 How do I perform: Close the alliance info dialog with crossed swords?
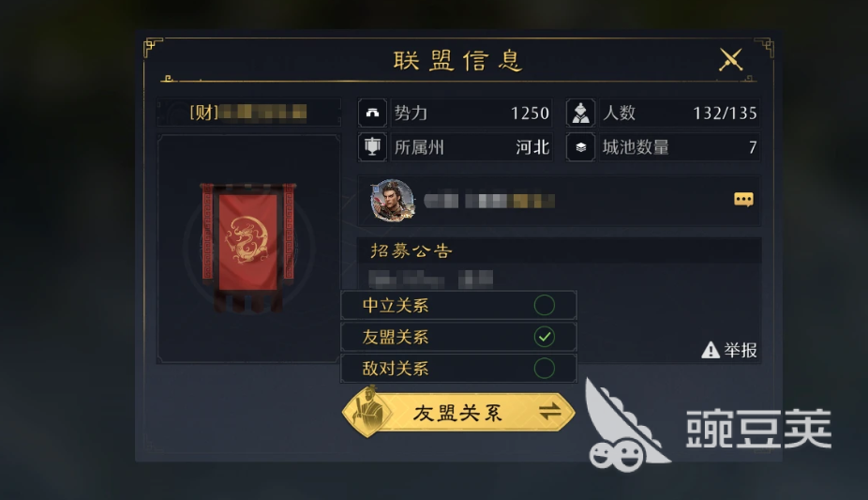click(x=730, y=59)
